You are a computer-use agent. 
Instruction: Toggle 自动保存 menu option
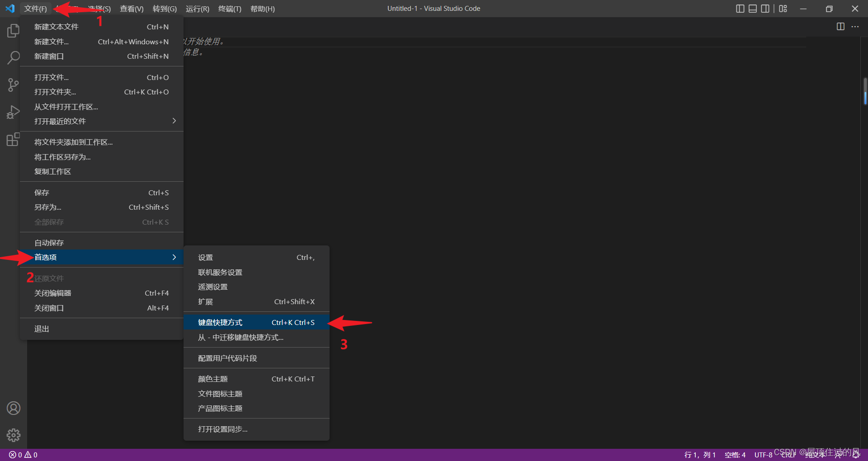(x=102, y=243)
